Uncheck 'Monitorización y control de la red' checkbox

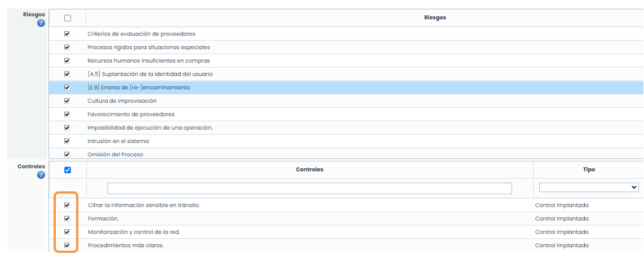68,232
